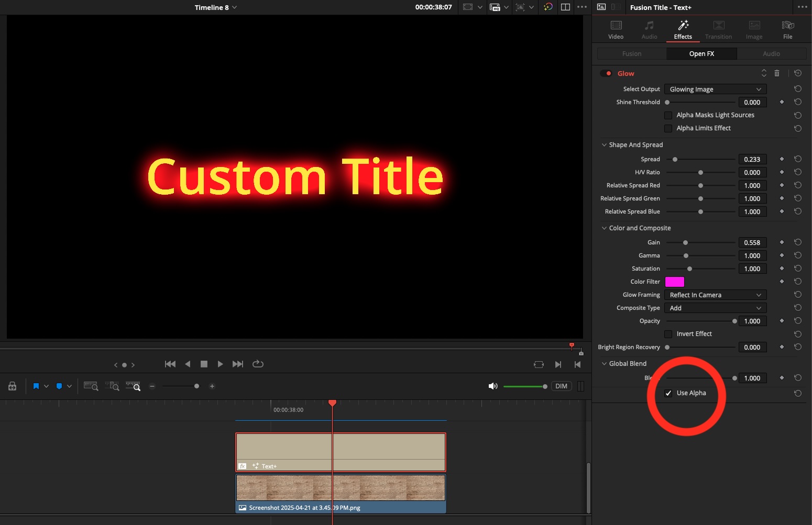The height and width of the screenshot is (525, 812).
Task: Delete the Glow effect with trash icon
Action: (777, 73)
